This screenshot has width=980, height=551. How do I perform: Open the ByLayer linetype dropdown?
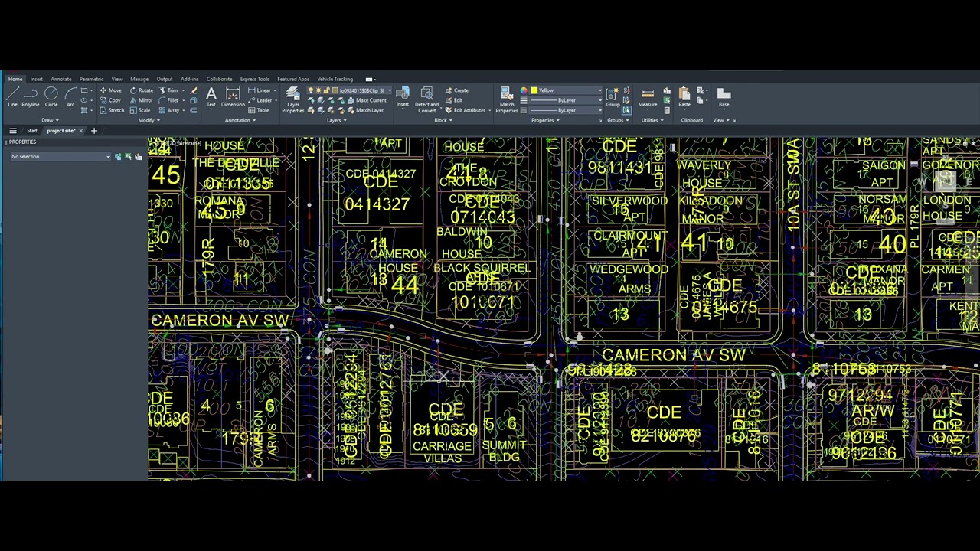point(599,110)
